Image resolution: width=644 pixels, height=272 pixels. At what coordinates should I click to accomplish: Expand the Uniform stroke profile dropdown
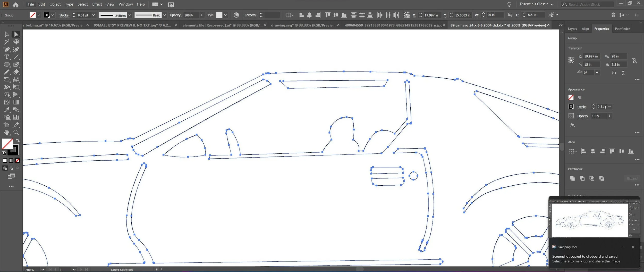[x=130, y=15]
